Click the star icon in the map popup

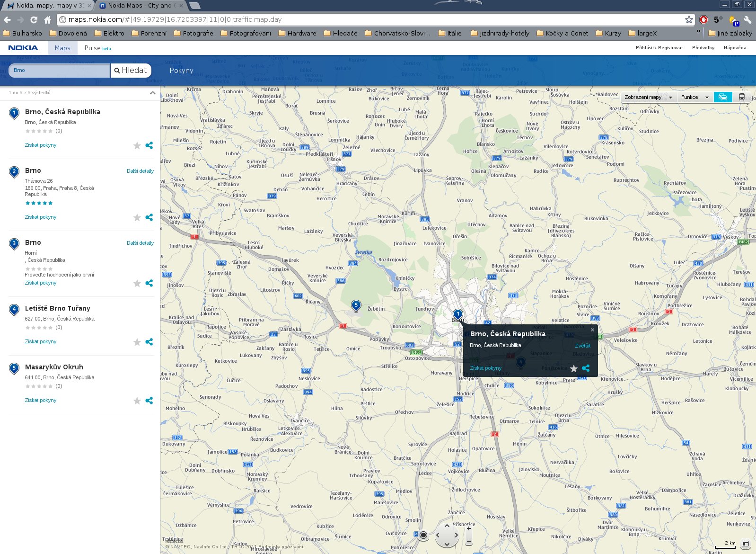[x=574, y=368]
